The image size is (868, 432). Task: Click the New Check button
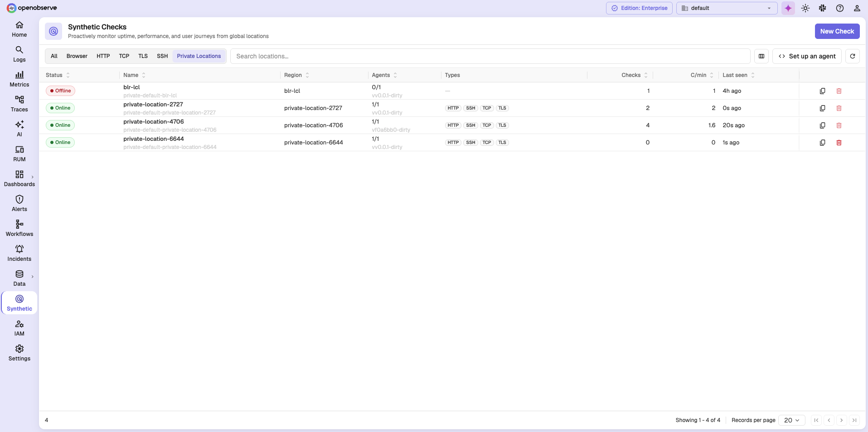(837, 31)
